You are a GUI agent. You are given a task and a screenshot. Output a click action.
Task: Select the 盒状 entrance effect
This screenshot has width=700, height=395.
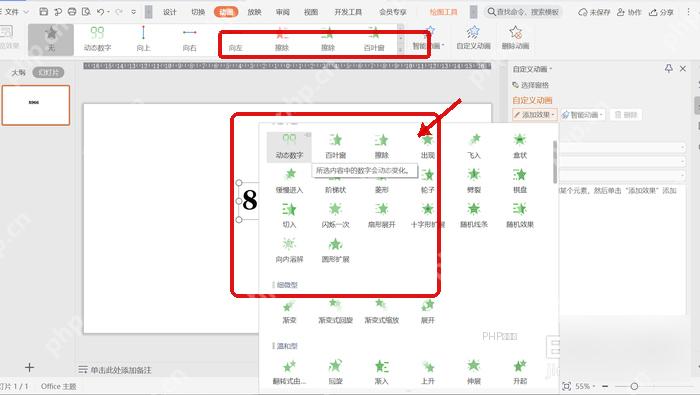(x=520, y=146)
